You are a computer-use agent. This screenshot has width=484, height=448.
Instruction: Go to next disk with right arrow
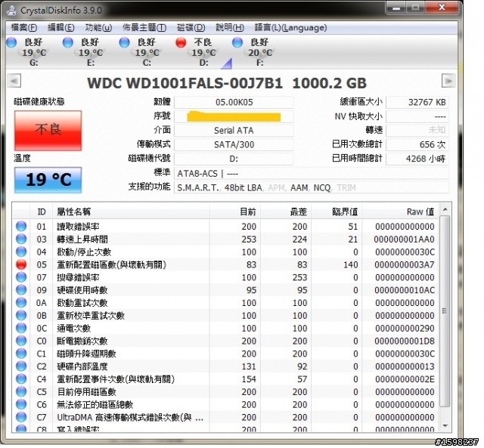[448, 81]
